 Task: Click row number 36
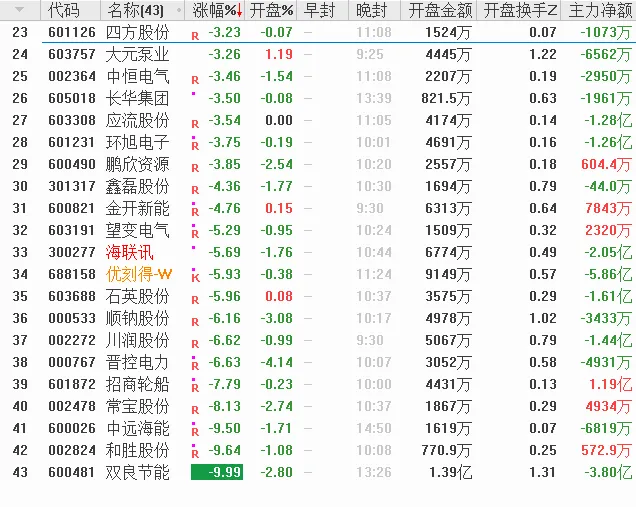pos(20,318)
